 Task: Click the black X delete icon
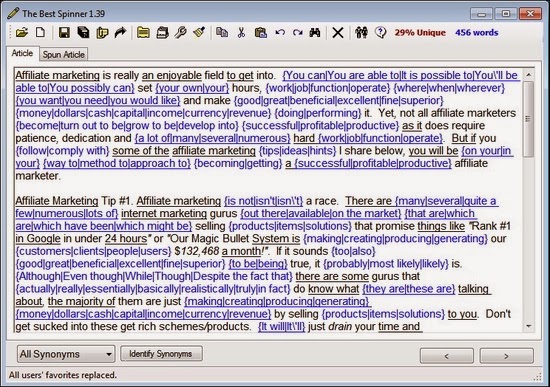pyautogui.click(x=338, y=33)
